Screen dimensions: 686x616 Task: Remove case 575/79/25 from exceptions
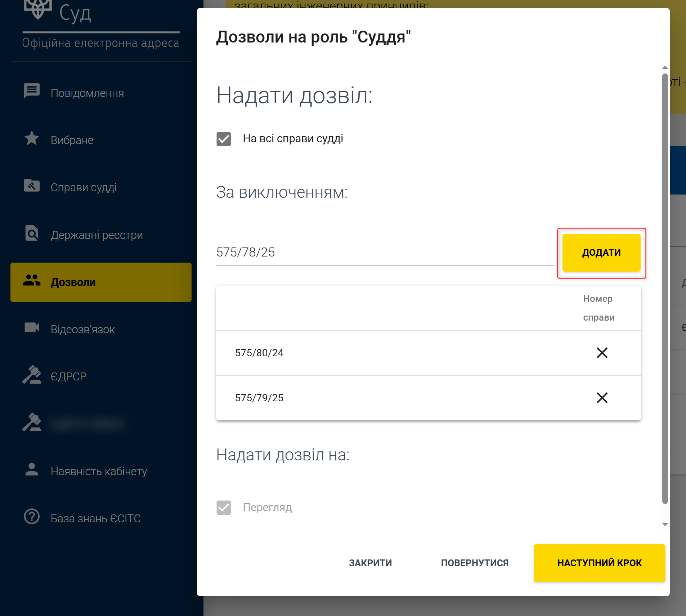click(602, 398)
